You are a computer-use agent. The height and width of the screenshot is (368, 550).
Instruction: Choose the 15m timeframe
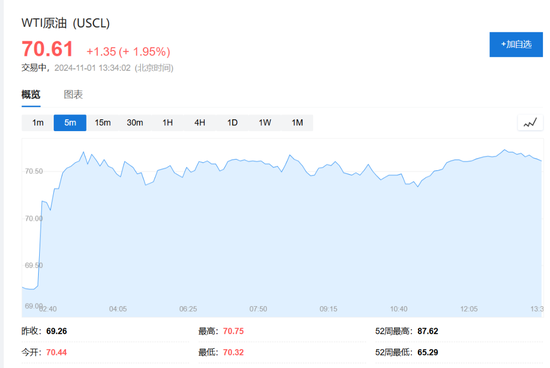pyautogui.click(x=102, y=123)
